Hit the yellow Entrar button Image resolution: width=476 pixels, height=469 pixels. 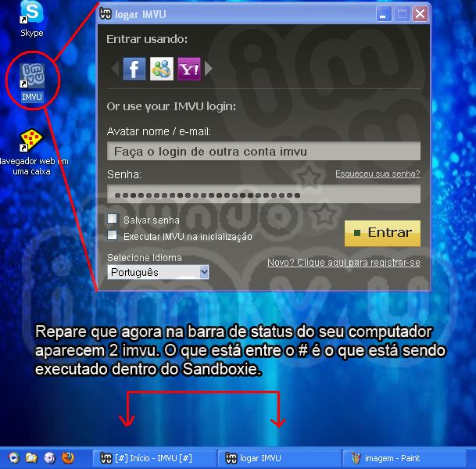pyautogui.click(x=382, y=233)
